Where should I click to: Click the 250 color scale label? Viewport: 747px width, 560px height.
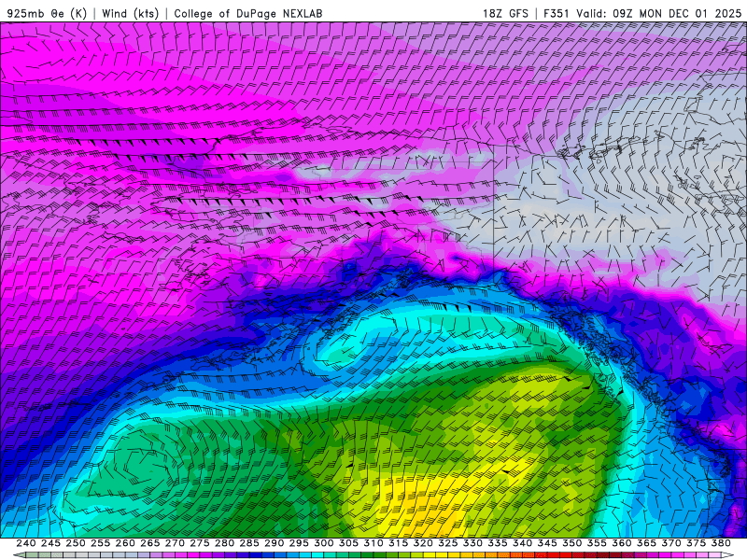(x=76, y=543)
